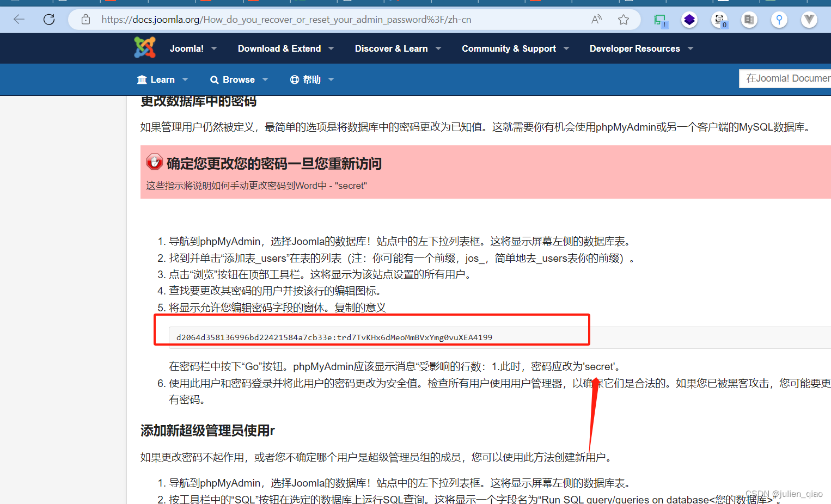Click the 确定您更改您的密码一旦您重新访问 warning title
The image size is (831, 504).
[274, 163]
